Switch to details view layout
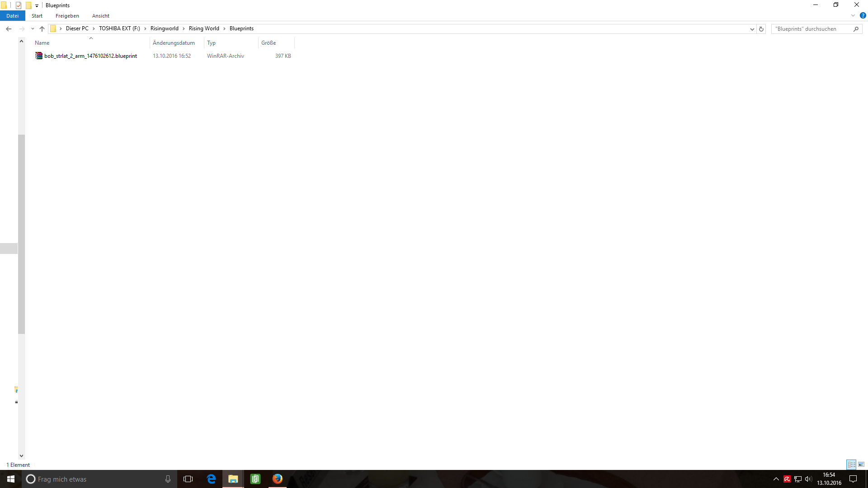Image resolution: width=868 pixels, height=488 pixels. point(851,465)
